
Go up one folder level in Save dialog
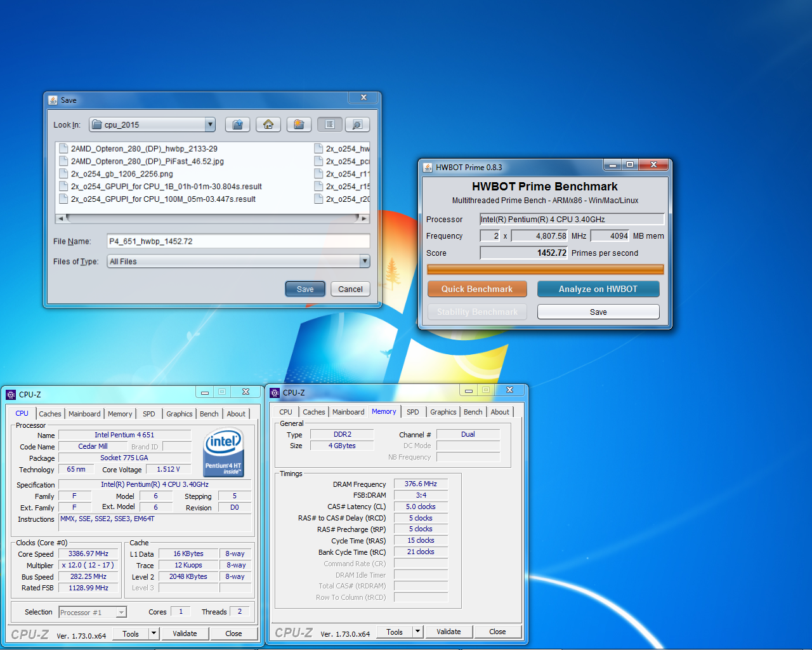click(237, 124)
